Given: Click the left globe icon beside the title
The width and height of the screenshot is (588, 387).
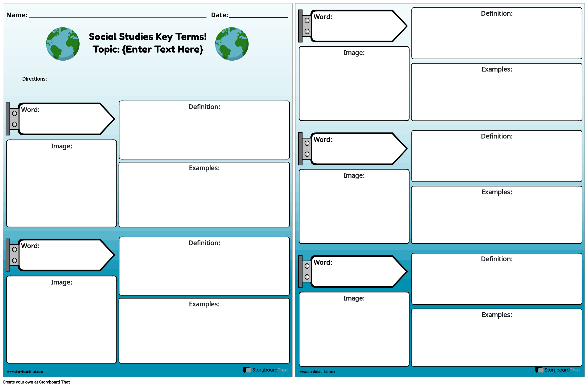Looking at the screenshot, I should 63,44.
